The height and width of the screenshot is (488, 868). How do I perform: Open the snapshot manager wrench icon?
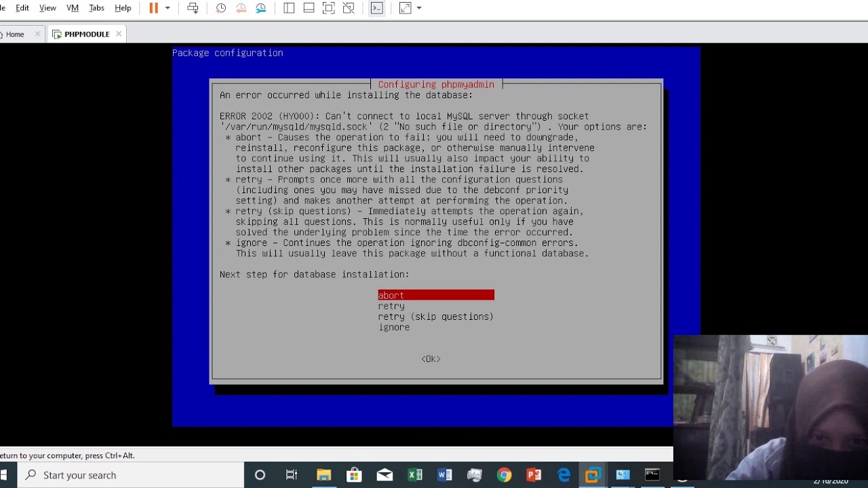point(261,8)
